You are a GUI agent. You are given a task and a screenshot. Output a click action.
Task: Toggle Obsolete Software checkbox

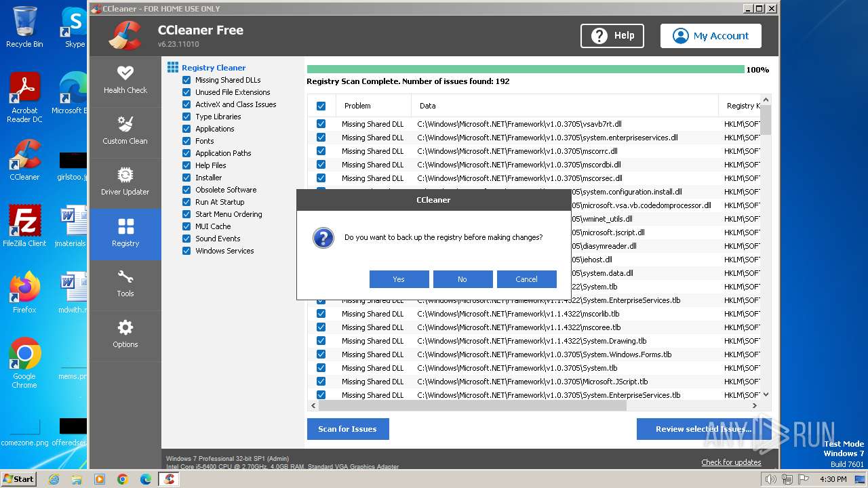click(186, 190)
